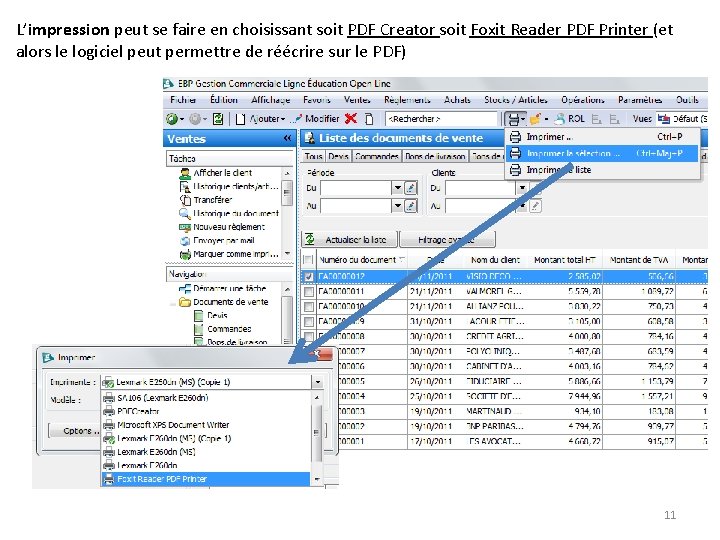Open Devis in navigation tree

pyautogui.click(x=217, y=316)
